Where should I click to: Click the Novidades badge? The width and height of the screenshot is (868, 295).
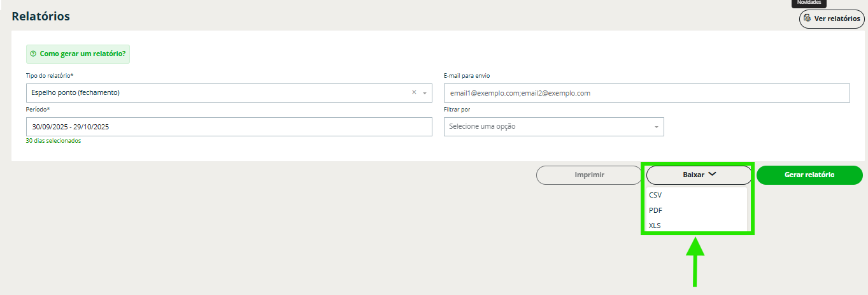tap(809, 3)
